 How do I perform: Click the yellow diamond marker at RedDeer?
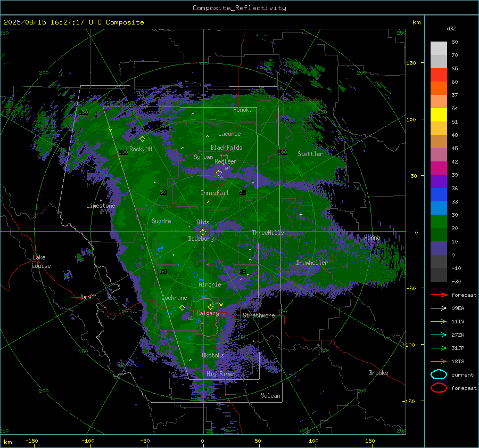pos(219,173)
